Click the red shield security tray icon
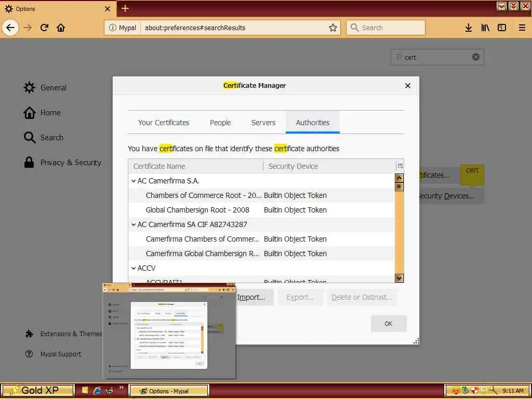532x399 pixels. pos(475,391)
